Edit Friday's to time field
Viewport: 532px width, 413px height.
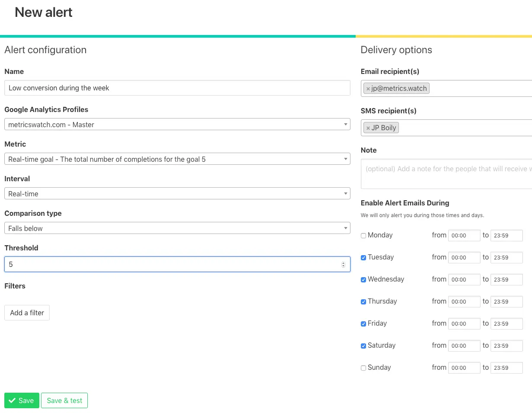point(507,324)
